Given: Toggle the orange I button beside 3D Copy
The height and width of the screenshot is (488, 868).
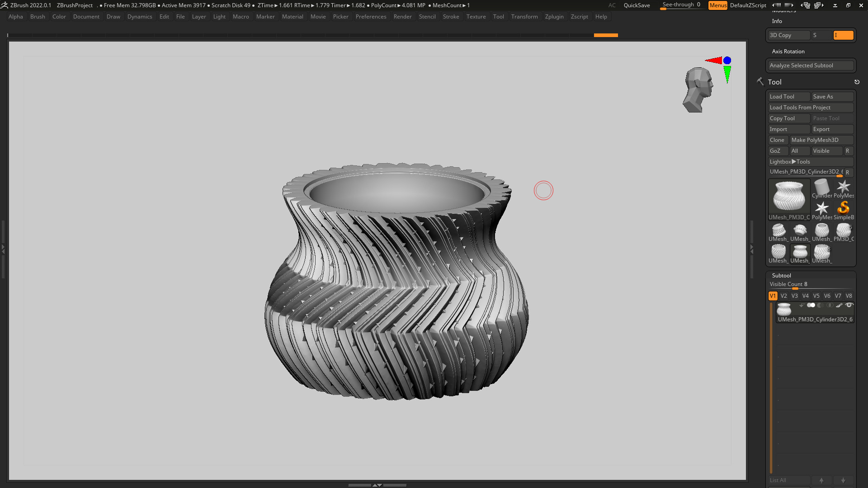Looking at the screenshot, I should click(844, 35).
